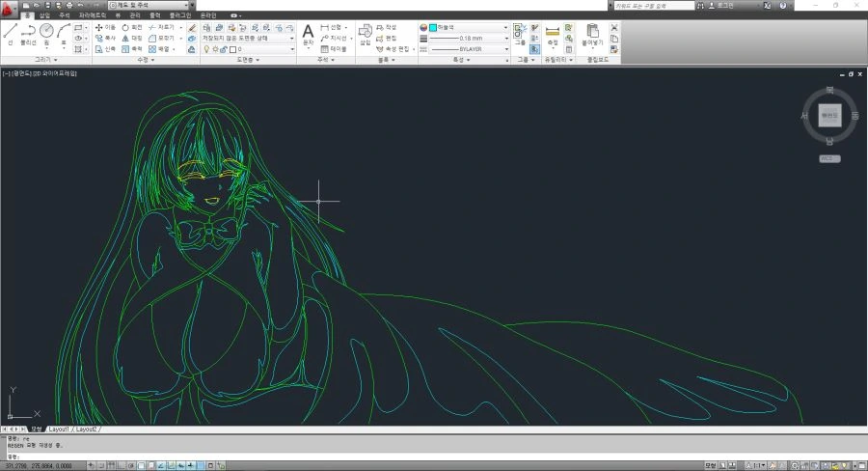Switch to the Layout1 tab
This screenshot has height=471, width=868.
59,429
